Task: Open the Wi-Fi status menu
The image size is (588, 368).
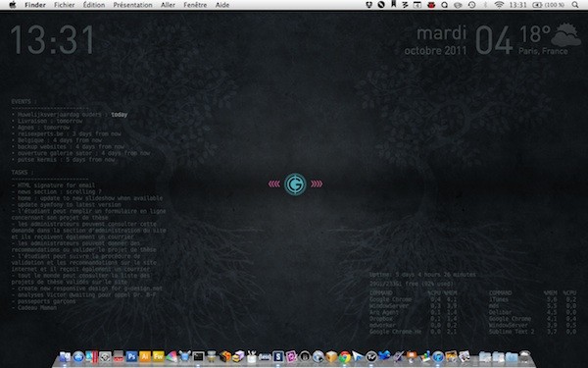Action: coord(499,5)
